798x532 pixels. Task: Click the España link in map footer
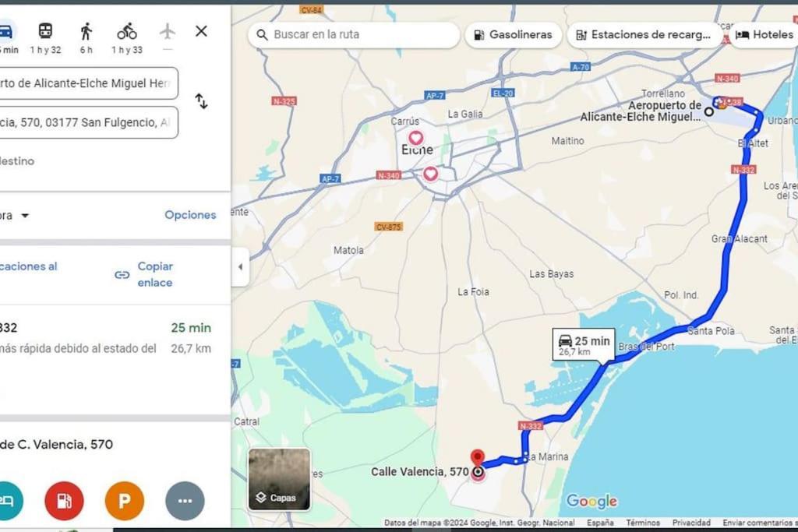point(600,523)
